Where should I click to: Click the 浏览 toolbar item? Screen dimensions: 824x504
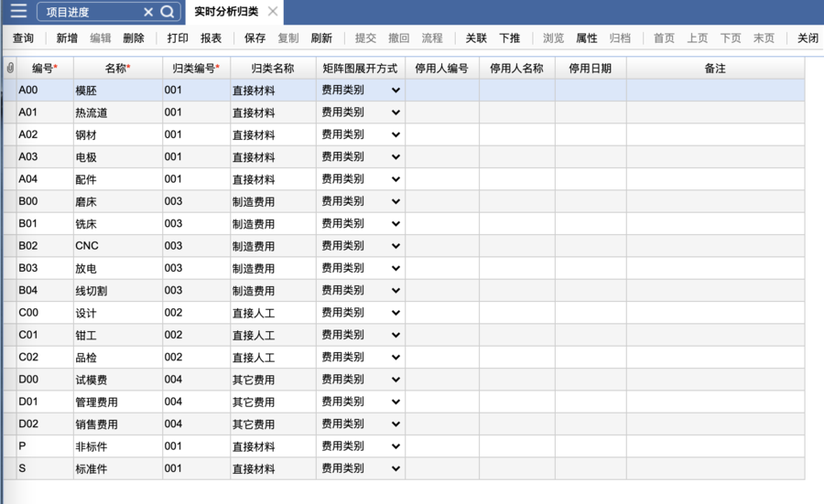pos(553,38)
